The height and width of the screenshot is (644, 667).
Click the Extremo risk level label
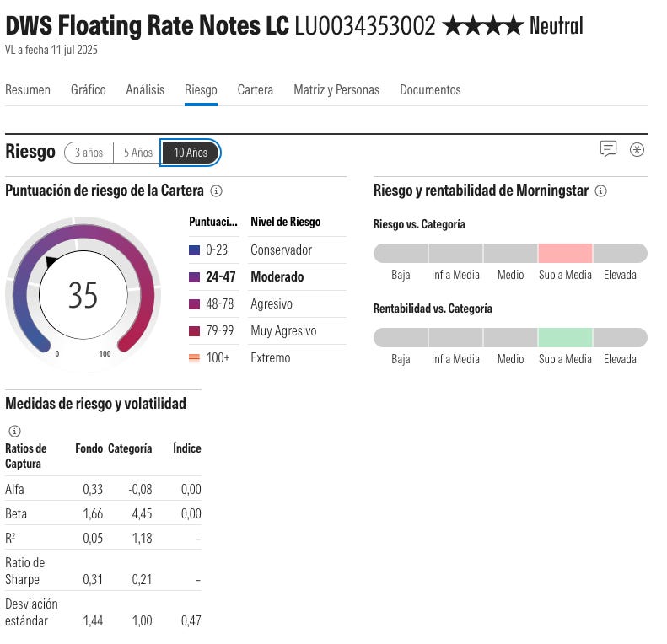click(x=271, y=357)
